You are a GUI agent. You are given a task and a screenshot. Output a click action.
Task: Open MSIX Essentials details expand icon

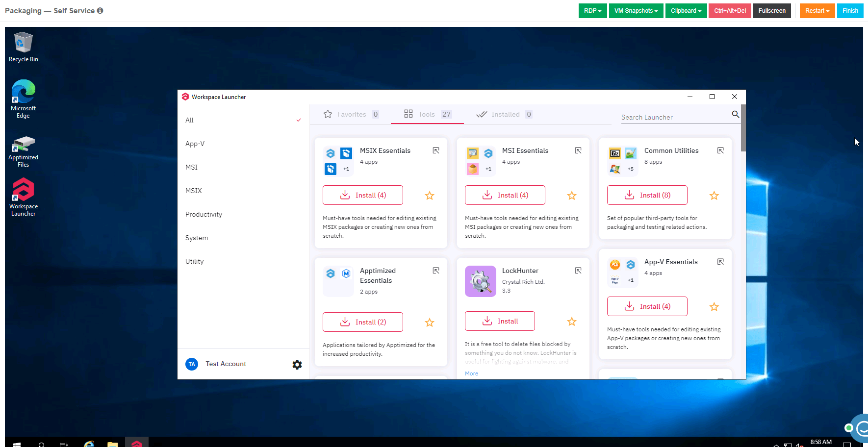click(x=436, y=150)
